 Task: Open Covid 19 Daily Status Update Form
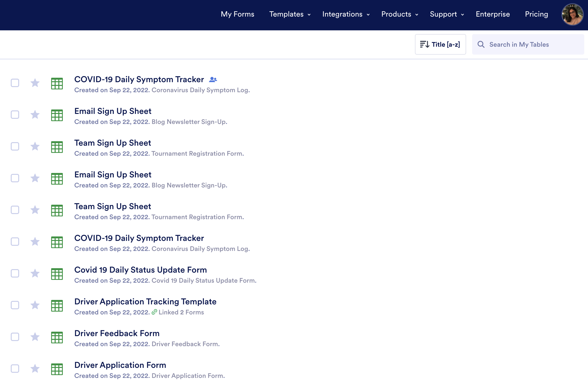[x=140, y=270]
